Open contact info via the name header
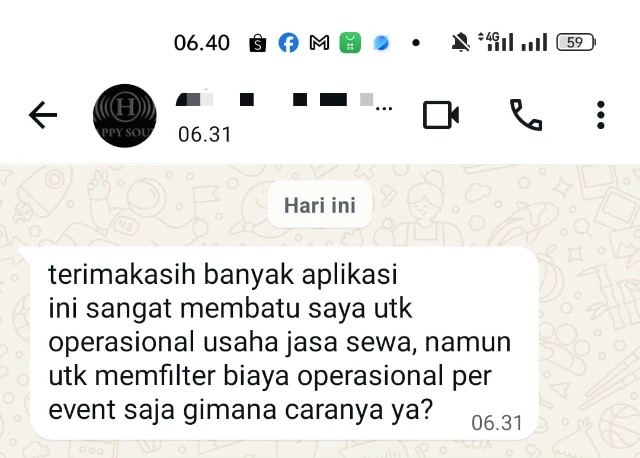This screenshot has width=640, height=458. pos(284,100)
